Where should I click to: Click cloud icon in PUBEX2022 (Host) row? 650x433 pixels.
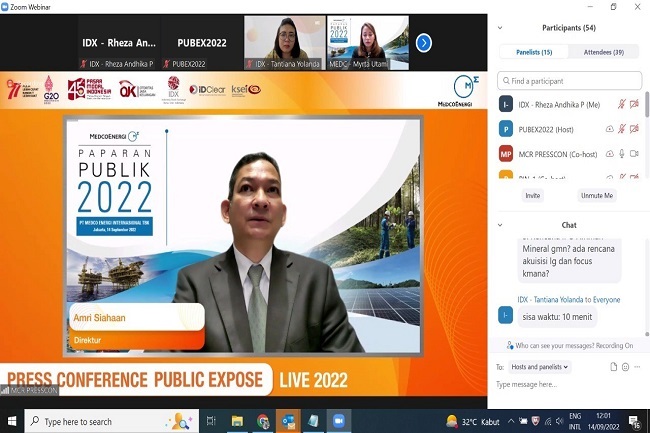click(x=609, y=129)
